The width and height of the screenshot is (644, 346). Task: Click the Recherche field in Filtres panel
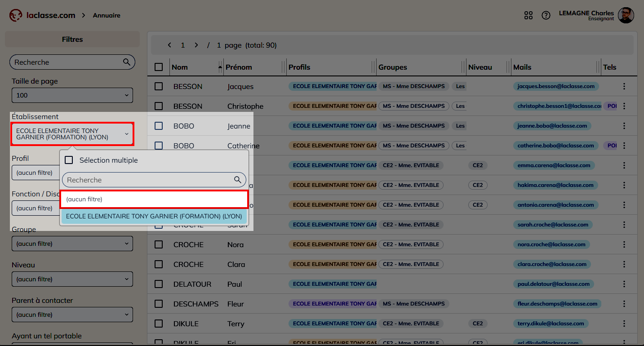(67, 62)
